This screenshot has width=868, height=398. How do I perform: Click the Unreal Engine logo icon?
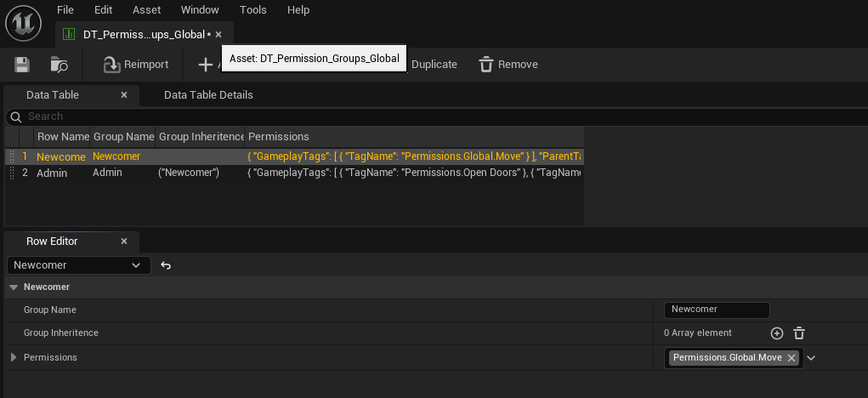tap(23, 22)
